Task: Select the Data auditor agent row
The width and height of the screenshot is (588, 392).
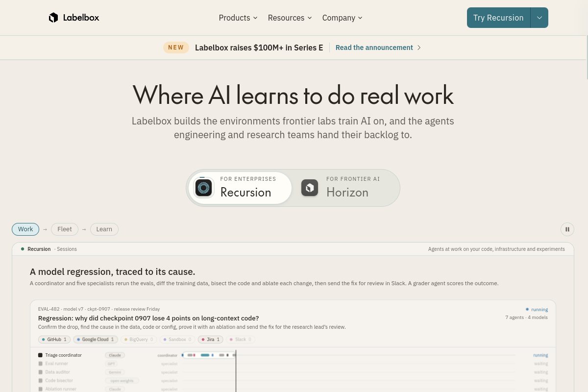Action: tap(293, 372)
